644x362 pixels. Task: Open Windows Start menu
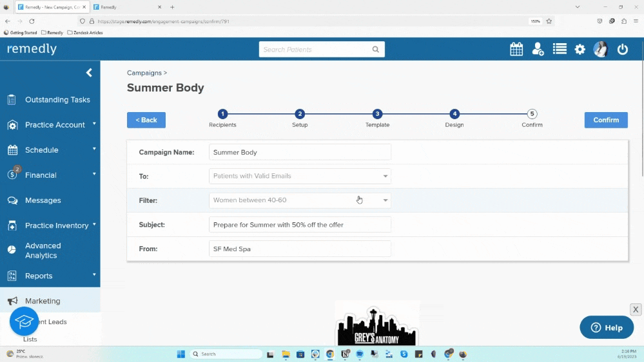click(181, 354)
